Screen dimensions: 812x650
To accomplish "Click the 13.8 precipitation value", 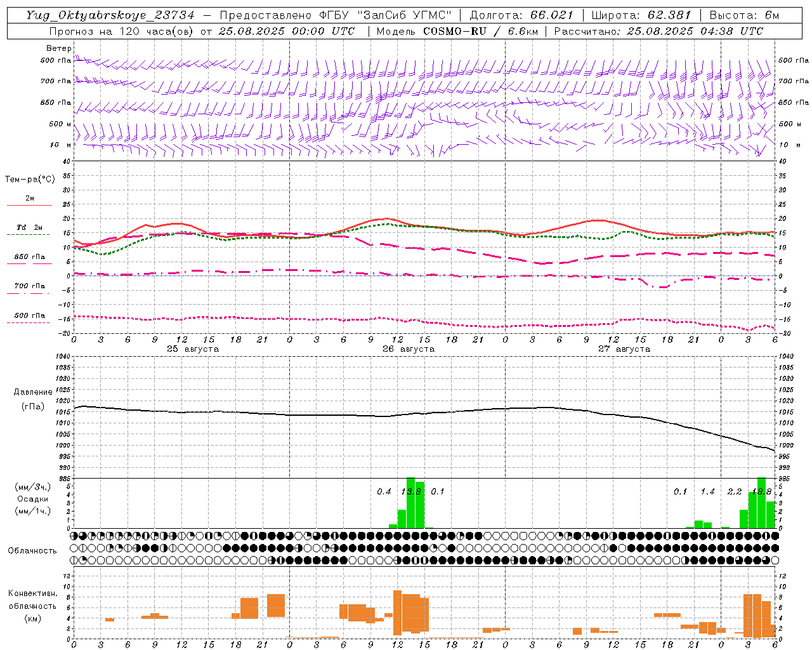I will tap(411, 492).
